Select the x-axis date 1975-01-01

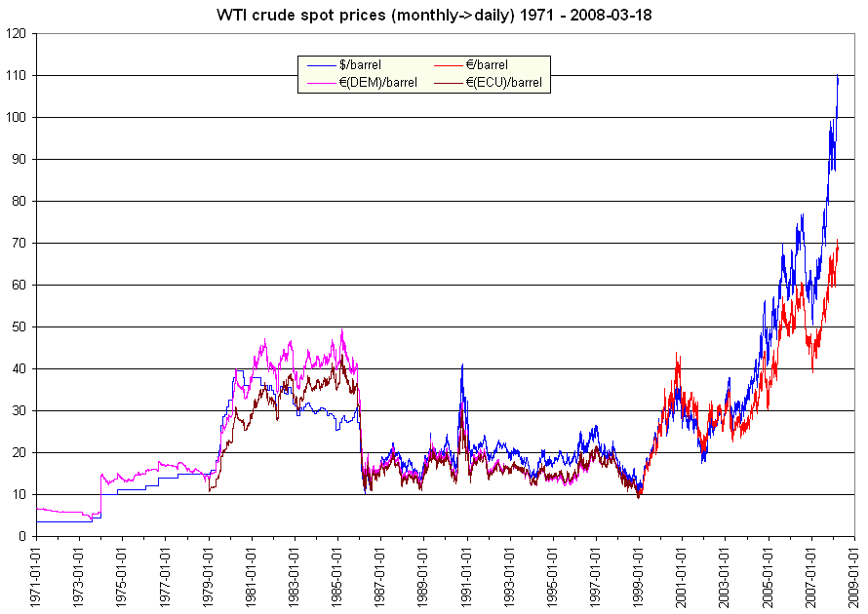tap(123, 576)
